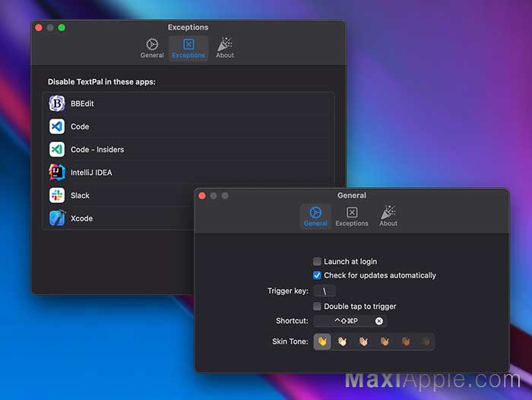Select the 'IntelliJ IDEA' row label
The height and width of the screenshot is (400, 532).
[91, 173]
